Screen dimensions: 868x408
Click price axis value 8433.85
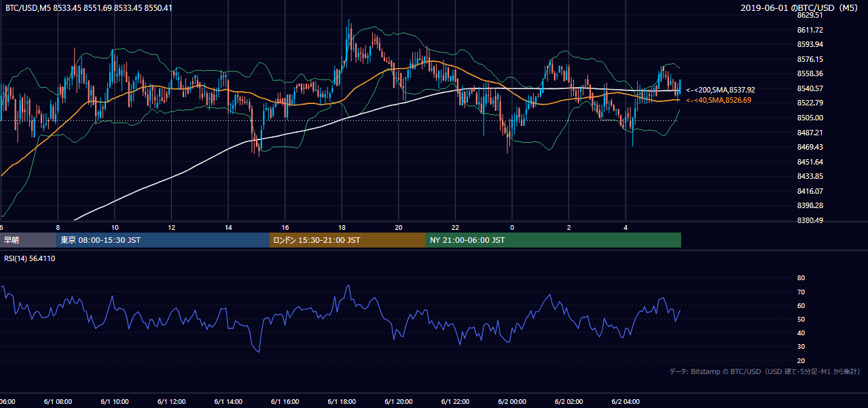pyautogui.click(x=810, y=176)
